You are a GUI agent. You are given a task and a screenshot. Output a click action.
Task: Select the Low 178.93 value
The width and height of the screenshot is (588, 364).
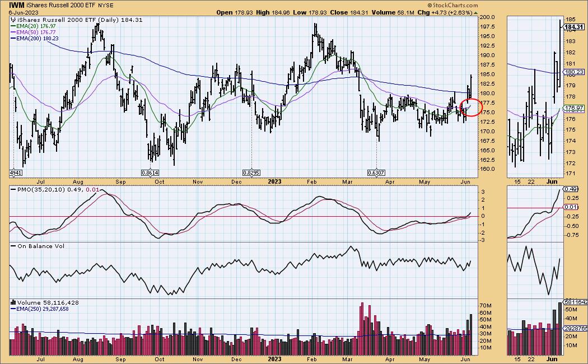[311, 12]
